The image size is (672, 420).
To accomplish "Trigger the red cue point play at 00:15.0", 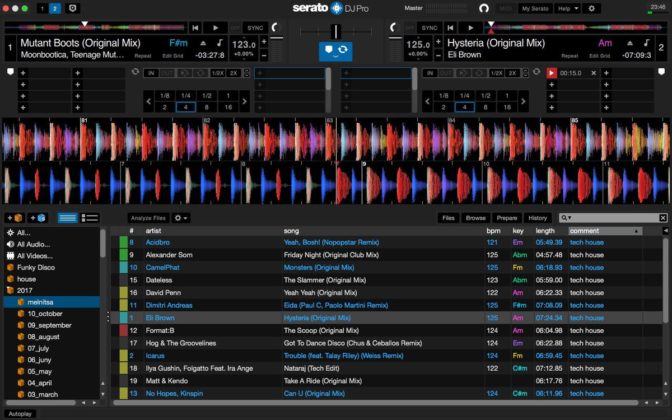I will tap(552, 73).
